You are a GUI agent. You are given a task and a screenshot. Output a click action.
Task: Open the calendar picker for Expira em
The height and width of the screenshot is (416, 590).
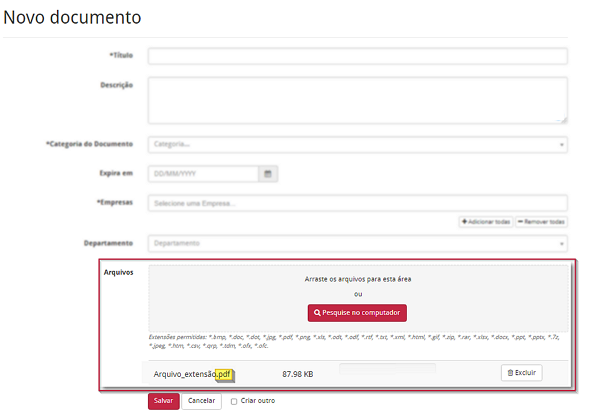[268, 174]
